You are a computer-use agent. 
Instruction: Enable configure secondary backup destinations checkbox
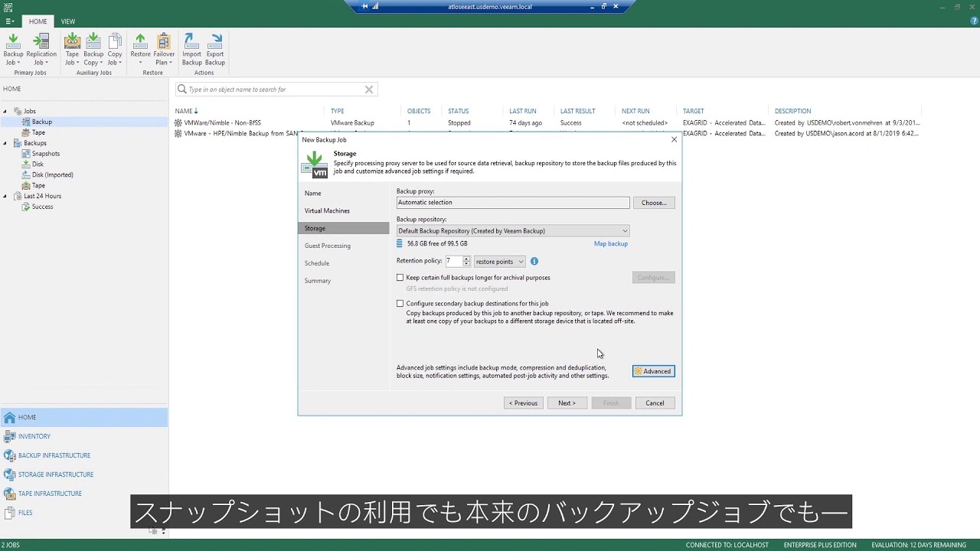(400, 304)
